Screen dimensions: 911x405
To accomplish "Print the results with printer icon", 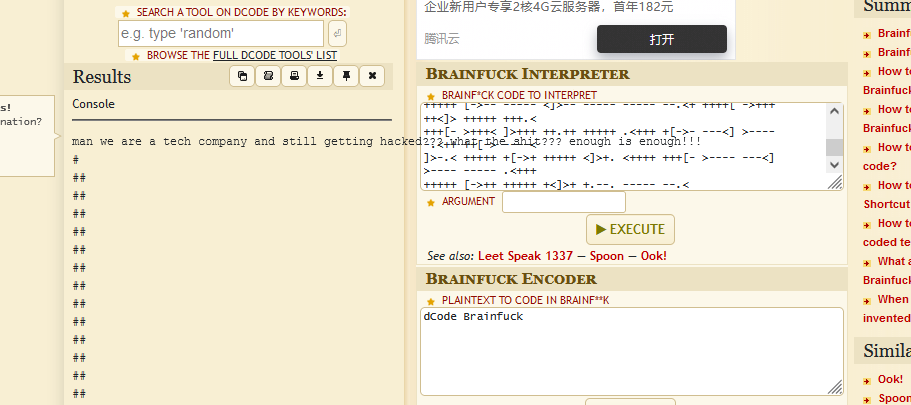I will pyautogui.click(x=294, y=76).
